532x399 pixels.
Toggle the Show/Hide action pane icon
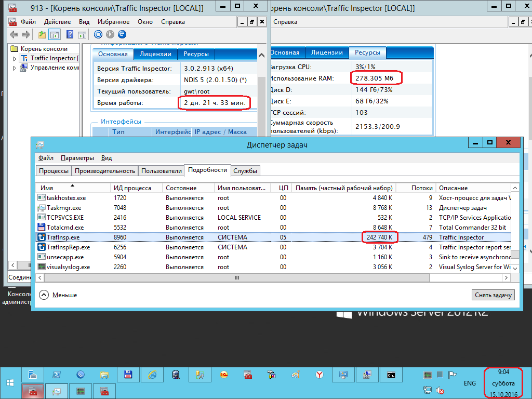coord(82,34)
